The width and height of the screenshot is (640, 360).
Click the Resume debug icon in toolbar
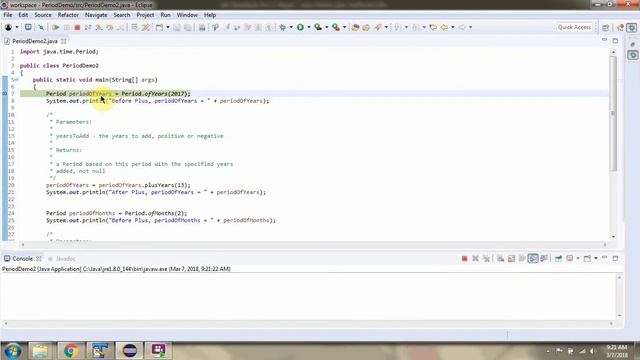pos(55,27)
